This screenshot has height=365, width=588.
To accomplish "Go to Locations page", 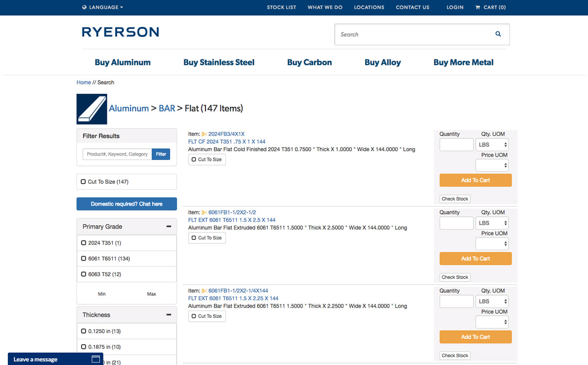I will [369, 7].
